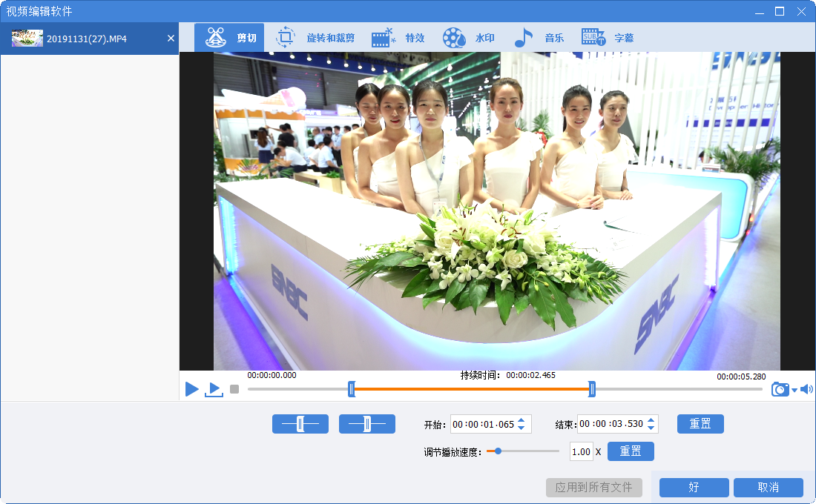Stop video playback

[x=234, y=389]
